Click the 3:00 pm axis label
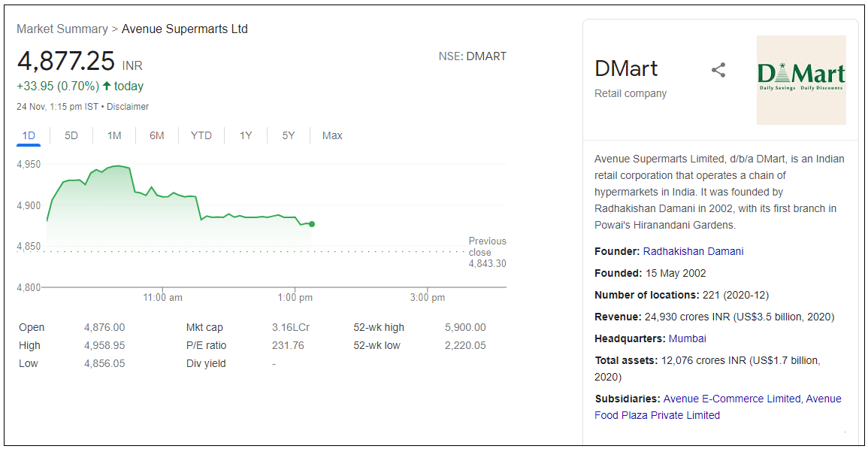Screen dimensions: 868x449 428,298
